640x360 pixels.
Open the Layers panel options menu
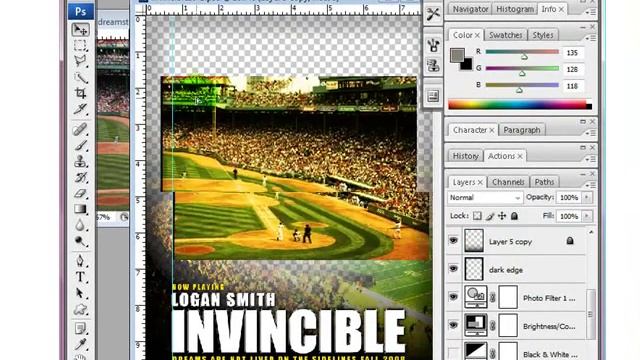(591, 185)
